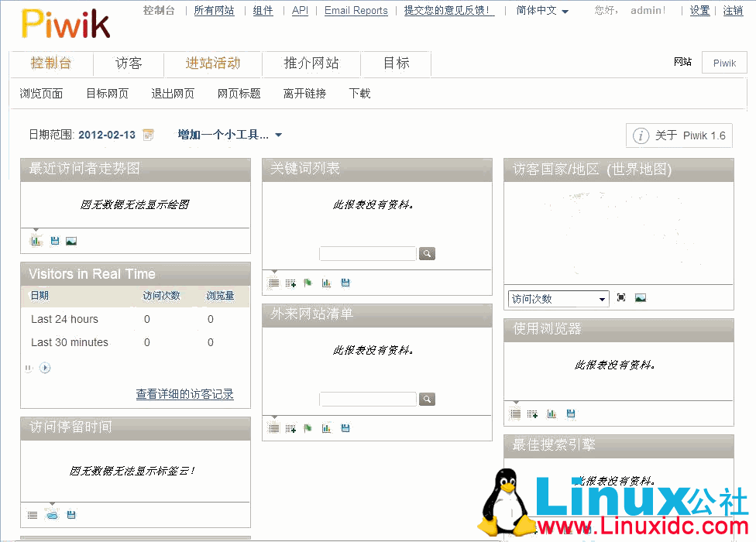Switch to the 访客 tab
The width and height of the screenshot is (756, 542).
129,63
